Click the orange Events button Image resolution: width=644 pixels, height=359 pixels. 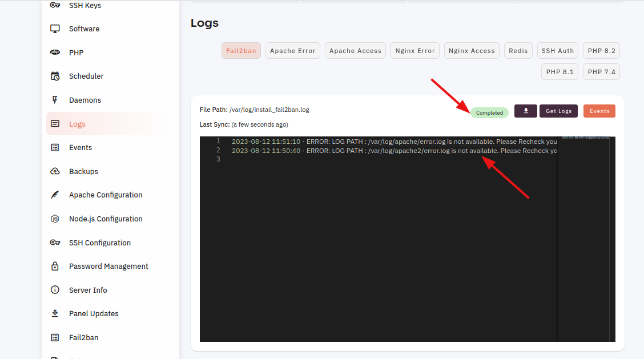click(x=599, y=111)
